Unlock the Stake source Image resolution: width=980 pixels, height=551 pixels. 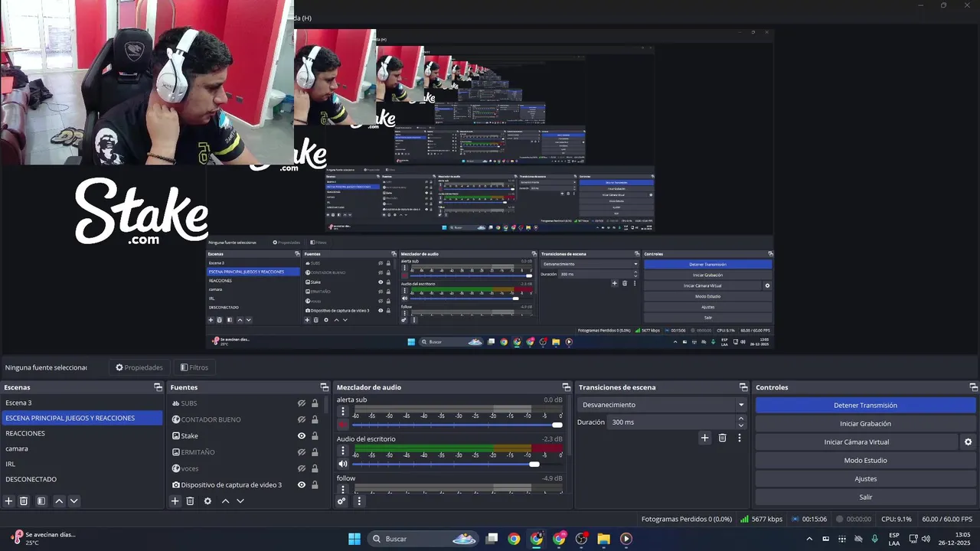tap(315, 436)
